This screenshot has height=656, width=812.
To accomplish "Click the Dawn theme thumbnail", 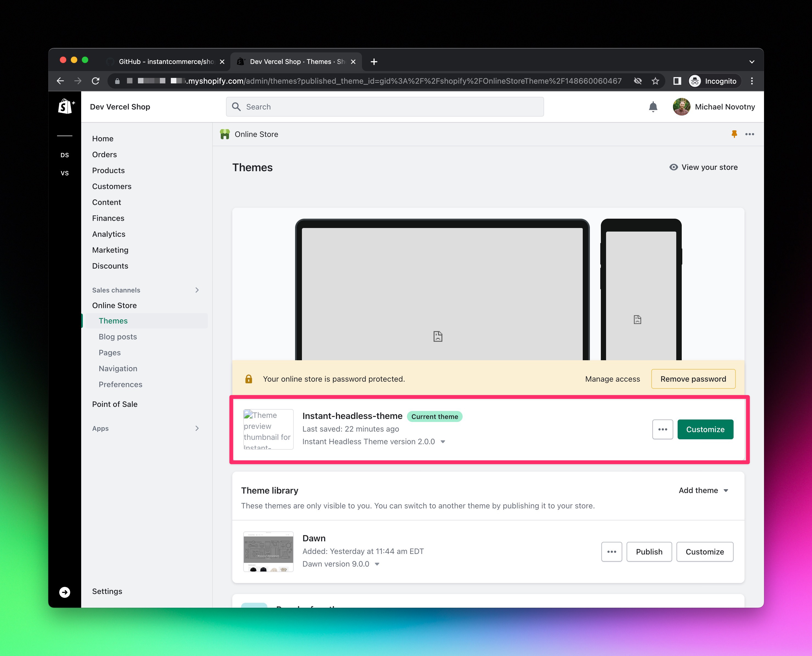I will click(268, 552).
